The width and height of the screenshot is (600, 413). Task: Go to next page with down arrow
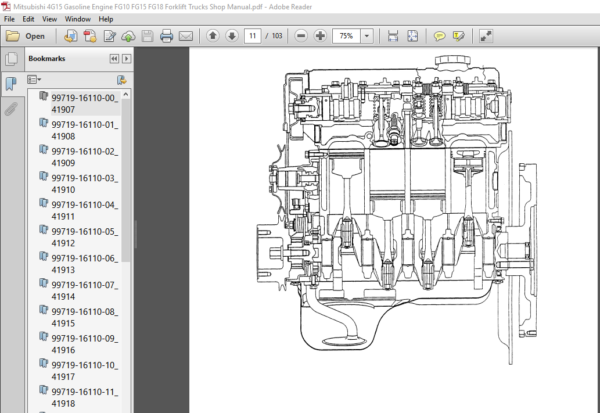pyautogui.click(x=232, y=36)
